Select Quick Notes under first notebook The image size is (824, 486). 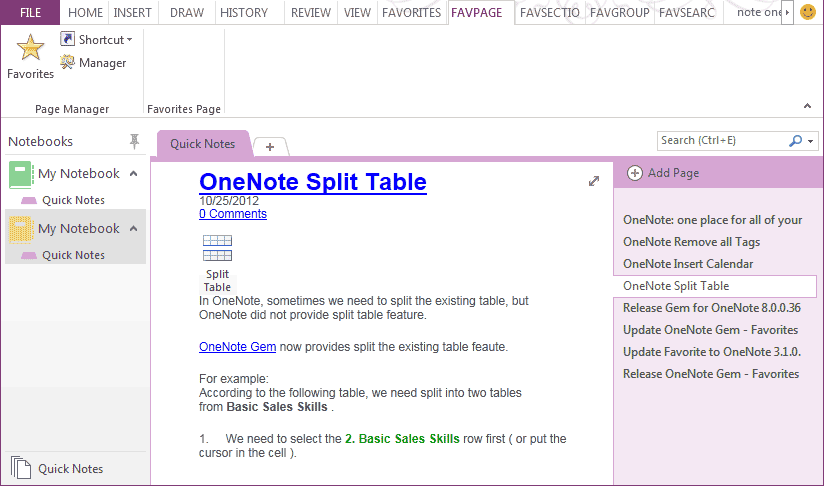click(x=73, y=200)
